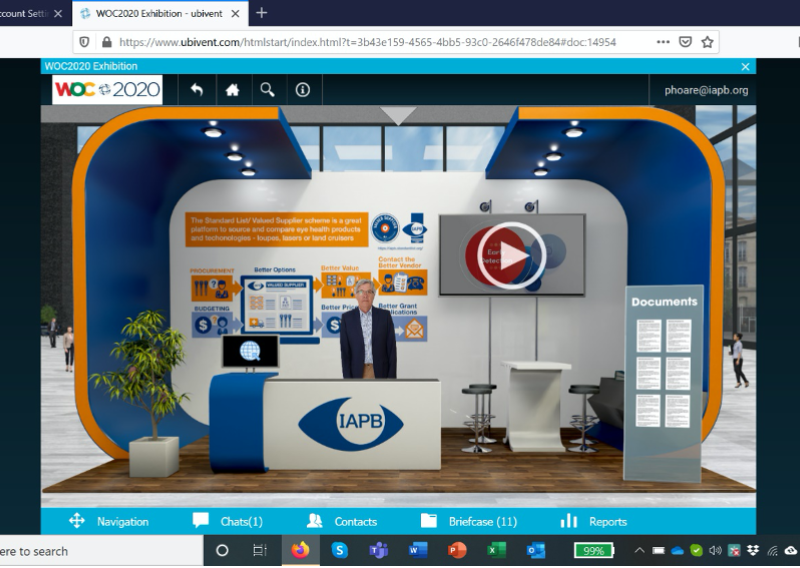The image size is (800, 568).
Task: Open PowerPoint from the taskbar
Action: click(457, 550)
